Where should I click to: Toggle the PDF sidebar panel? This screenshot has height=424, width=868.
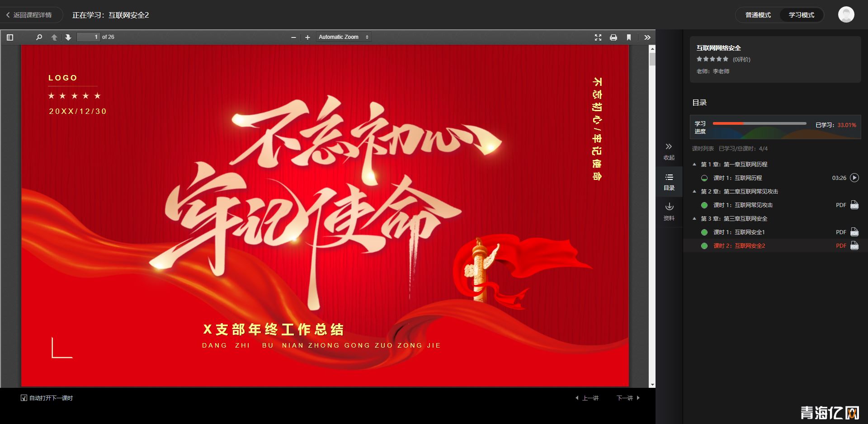[x=10, y=37]
